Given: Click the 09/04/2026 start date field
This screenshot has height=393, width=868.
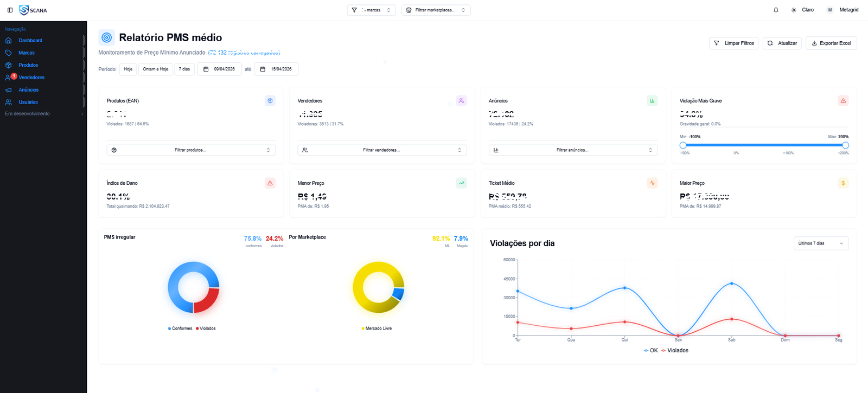Looking at the screenshot, I should 219,69.
